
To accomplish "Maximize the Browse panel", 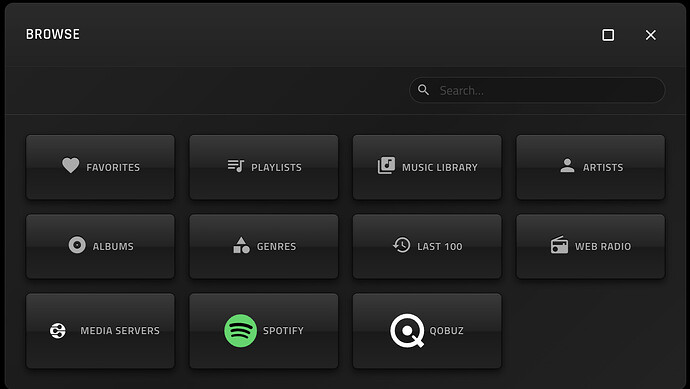I will [608, 35].
